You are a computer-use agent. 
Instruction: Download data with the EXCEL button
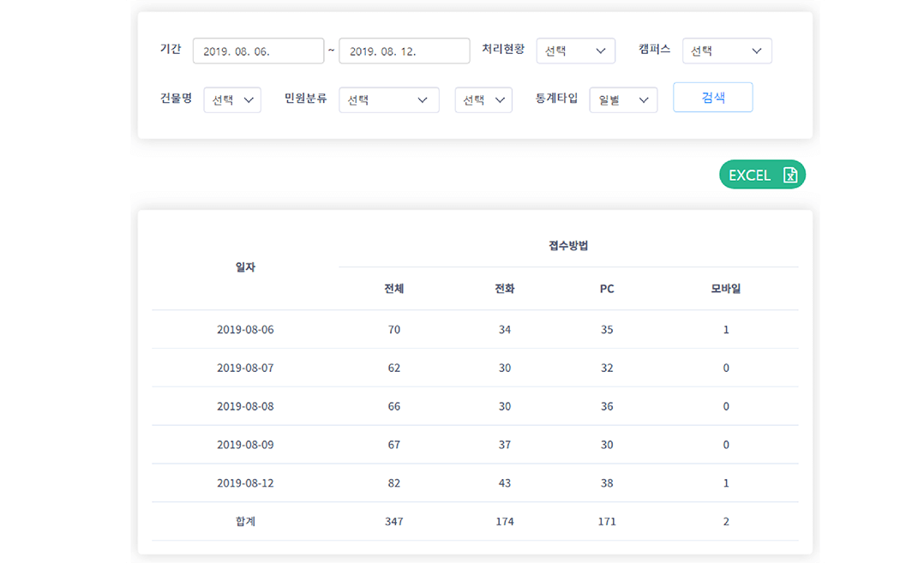[763, 175]
